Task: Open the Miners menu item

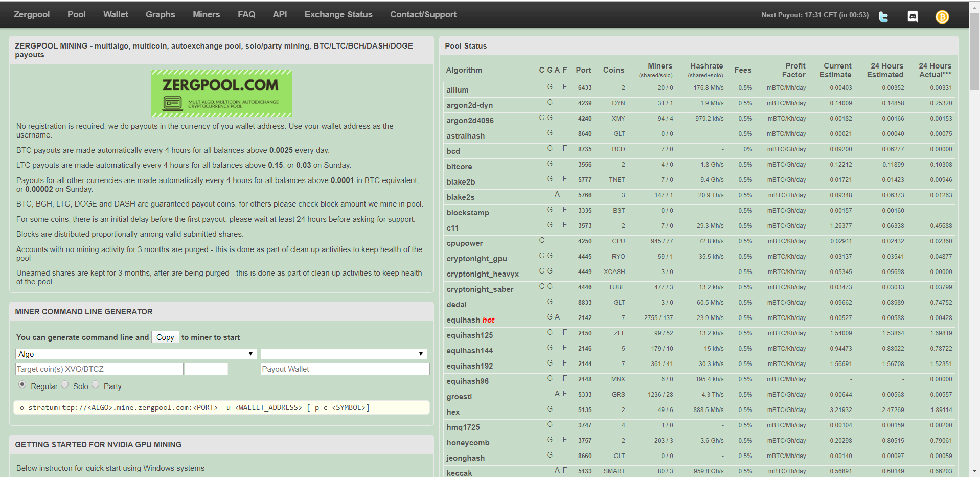Action: [207, 14]
